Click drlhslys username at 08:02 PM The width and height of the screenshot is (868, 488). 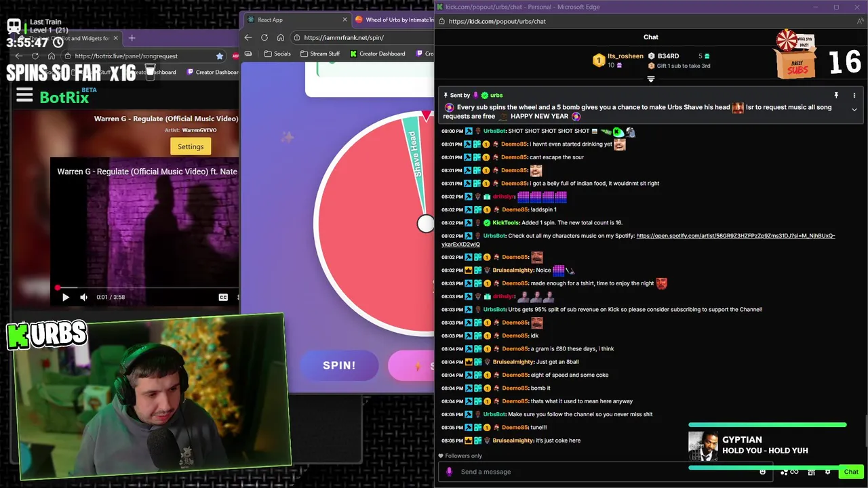tap(503, 197)
